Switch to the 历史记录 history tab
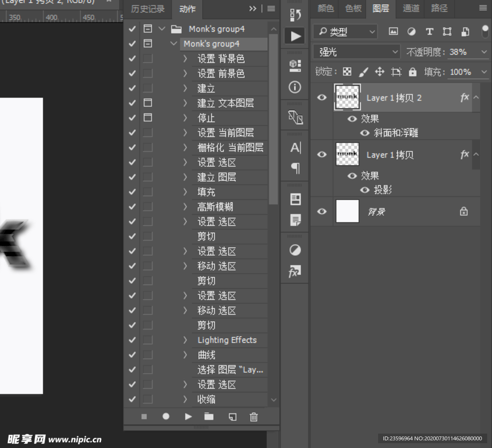The width and height of the screenshot is (492, 448). 148,9
